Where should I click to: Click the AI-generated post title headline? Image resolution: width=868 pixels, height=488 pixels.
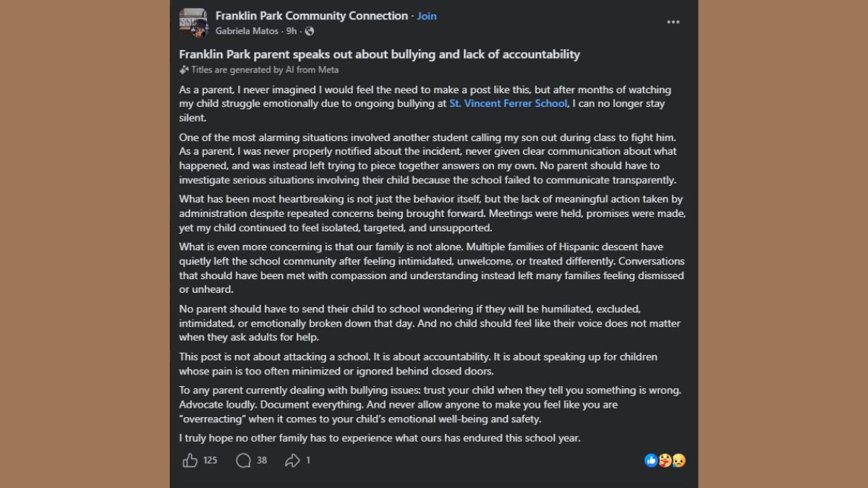point(380,54)
